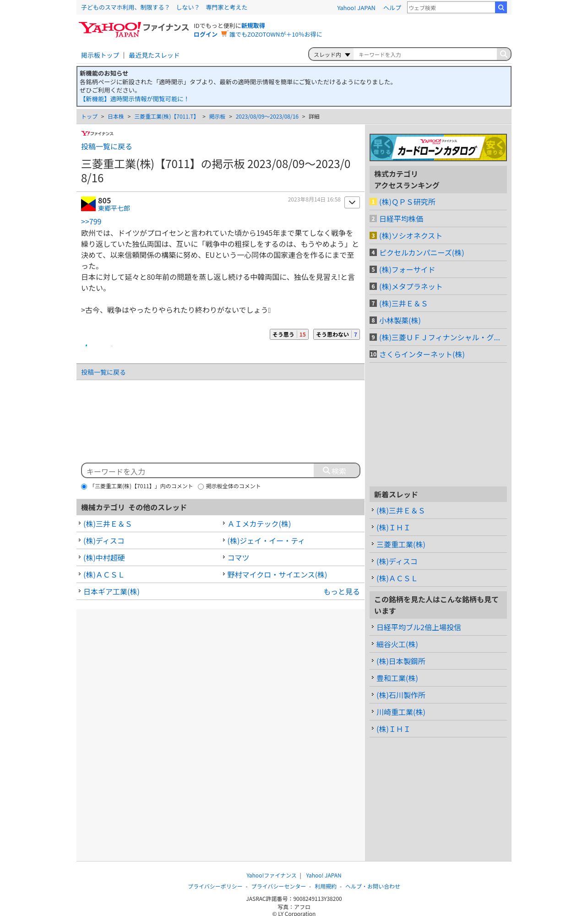Screen dimensions: 588x916
Task: Click もっと見る in 機械カテゴリ
Action: click(341, 592)
